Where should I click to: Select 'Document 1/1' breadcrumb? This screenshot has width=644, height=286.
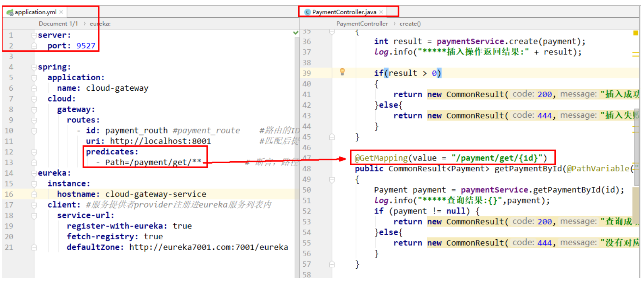[58, 24]
